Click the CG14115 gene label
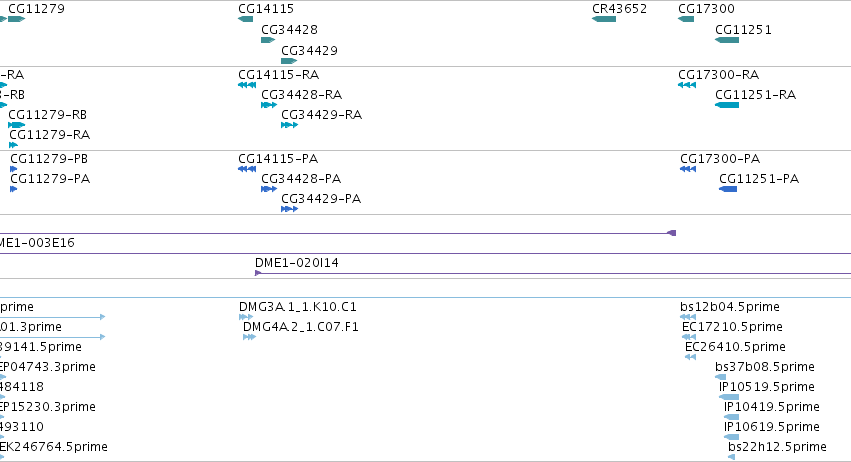The image size is (851, 462). point(266,9)
